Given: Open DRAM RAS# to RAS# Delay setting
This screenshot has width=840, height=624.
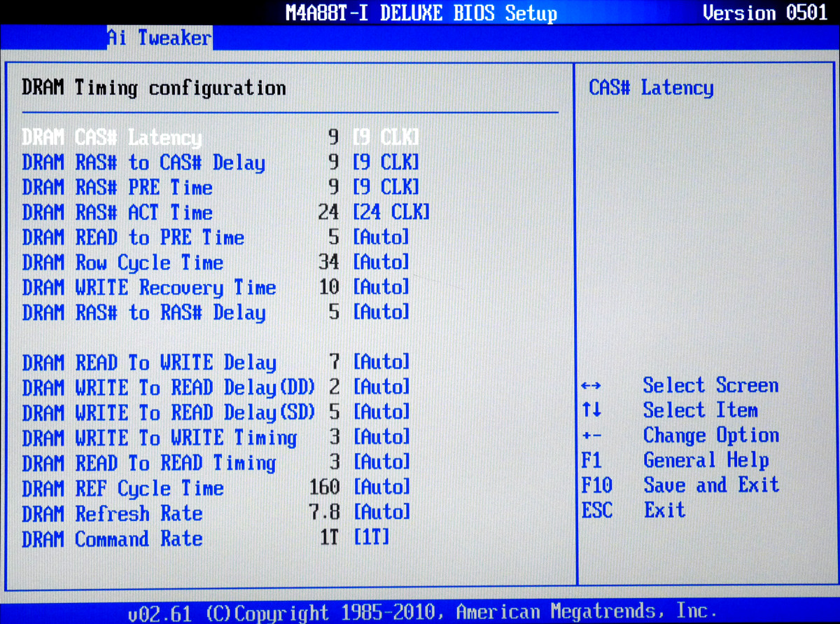Looking at the screenshot, I should point(381,312).
